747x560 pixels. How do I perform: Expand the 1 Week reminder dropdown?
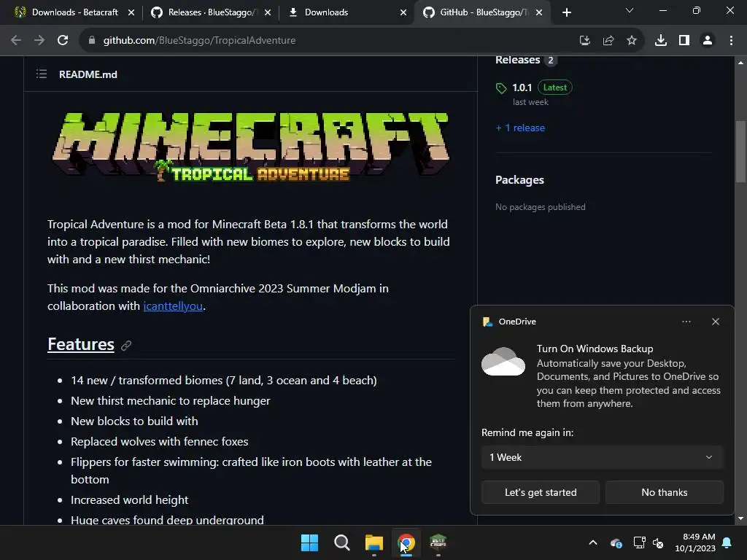click(602, 457)
